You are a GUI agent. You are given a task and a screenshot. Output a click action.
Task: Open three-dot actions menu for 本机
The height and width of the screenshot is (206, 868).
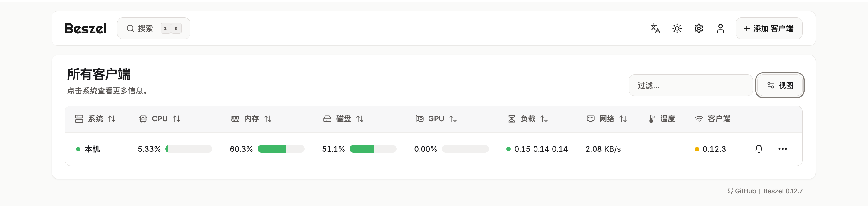click(782, 149)
